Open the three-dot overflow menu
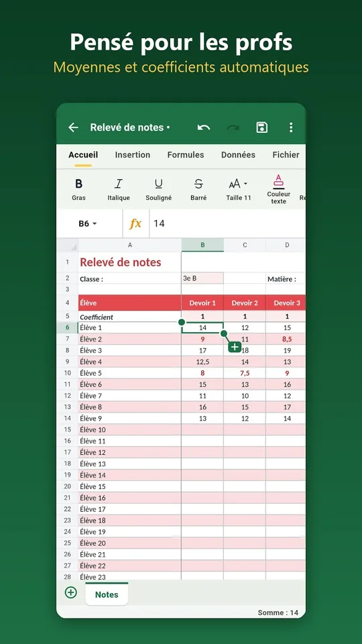Image resolution: width=362 pixels, height=644 pixels. tap(291, 127)
